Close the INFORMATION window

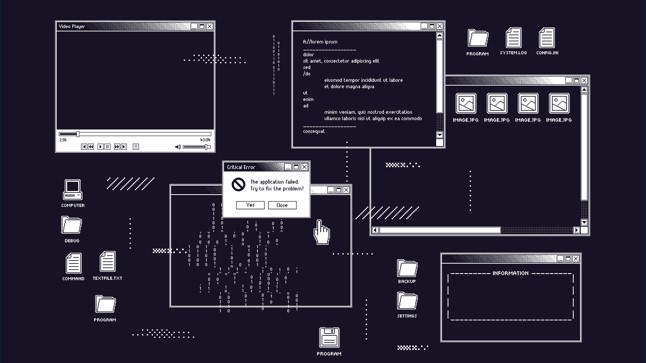coord(576,258)
